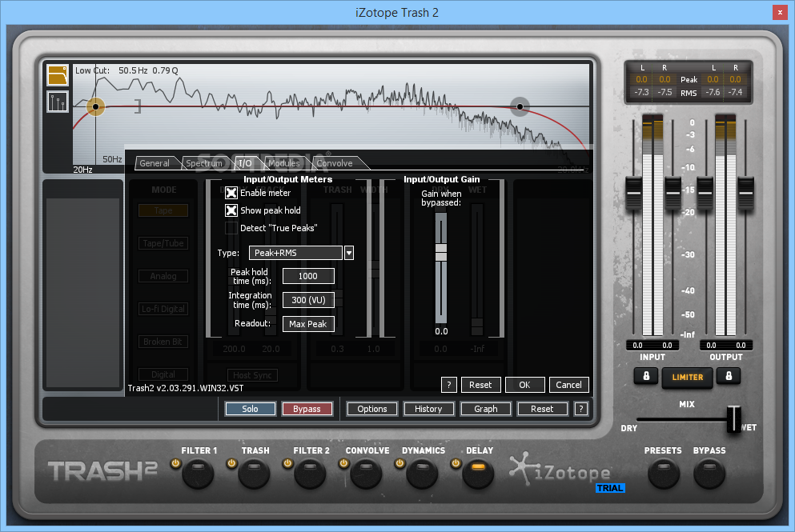Toggle the Dynamics module power button
Viewport: 795px width, 532px height.
[x=400, y=463]
